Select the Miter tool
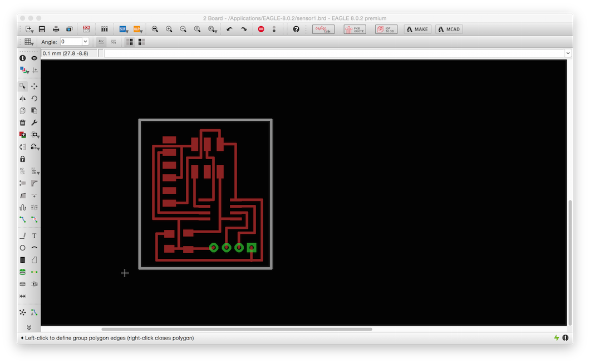The width and height of the screenshot is (590, 364). [35, 183]
